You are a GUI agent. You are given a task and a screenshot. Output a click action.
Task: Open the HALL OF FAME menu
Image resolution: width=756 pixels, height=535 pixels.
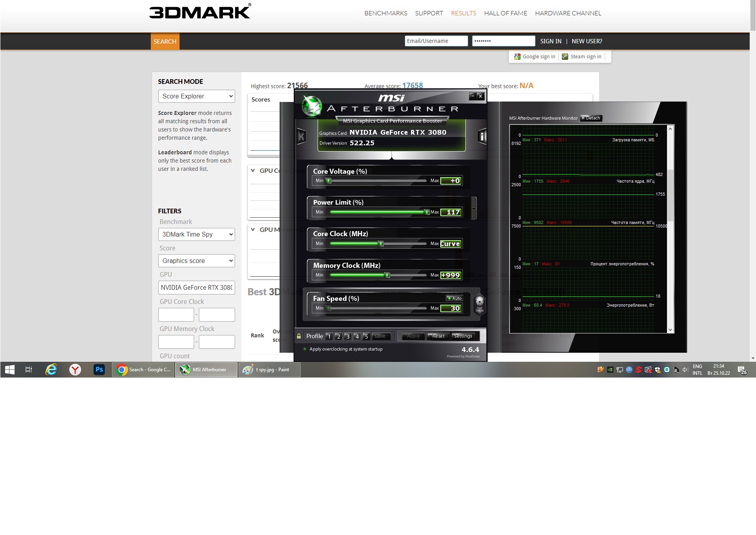[505, 13]
